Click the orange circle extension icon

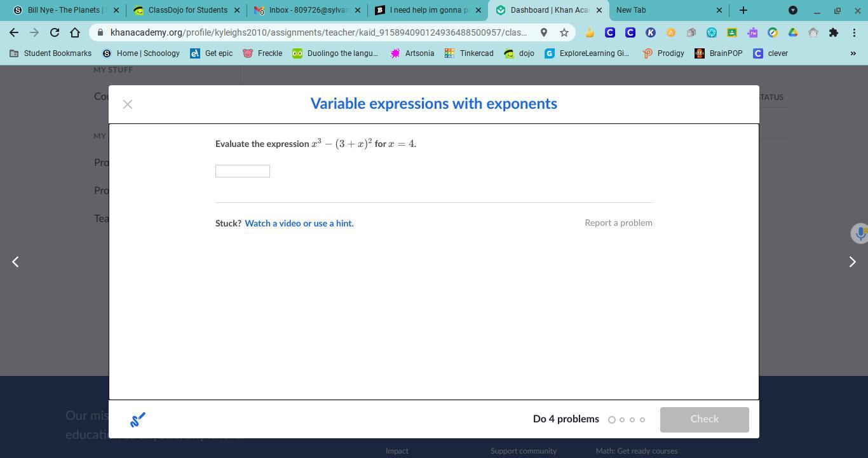point(671,32)
